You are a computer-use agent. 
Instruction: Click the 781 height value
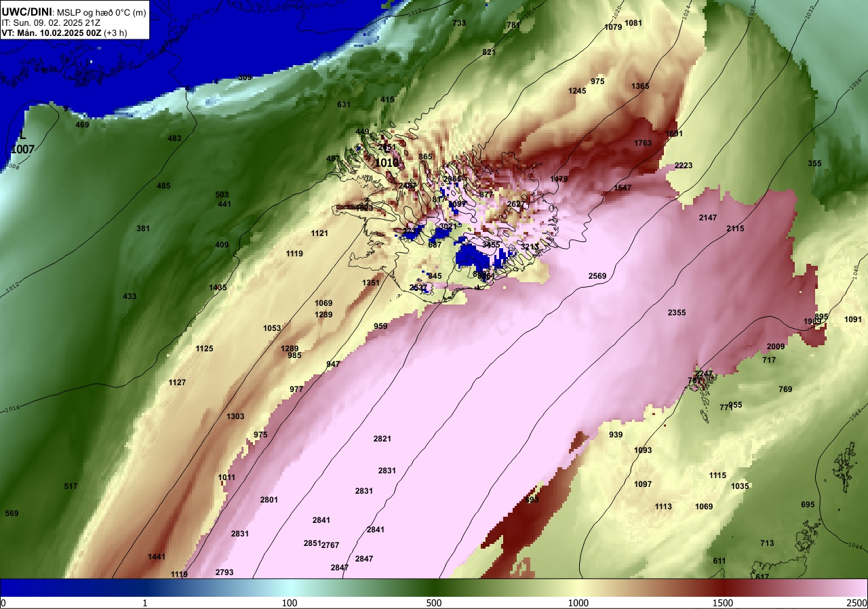[x=513, y=25]
